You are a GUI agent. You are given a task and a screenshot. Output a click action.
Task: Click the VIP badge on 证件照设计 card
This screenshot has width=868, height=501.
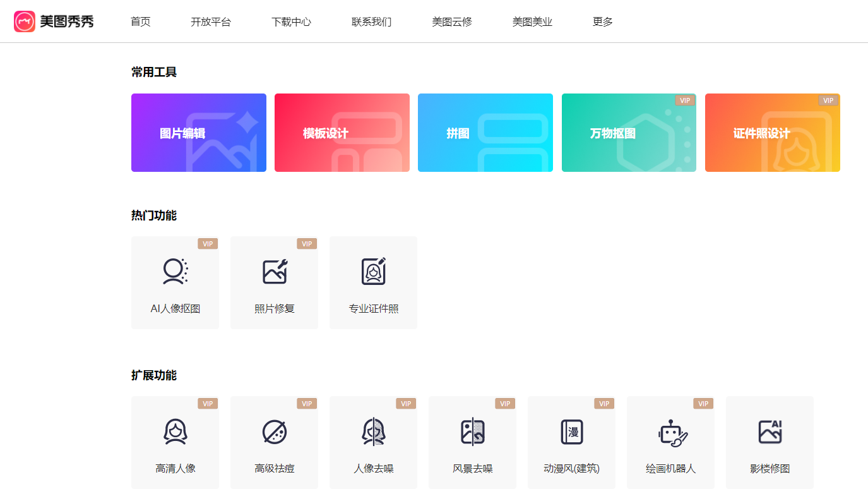[828, 100]
